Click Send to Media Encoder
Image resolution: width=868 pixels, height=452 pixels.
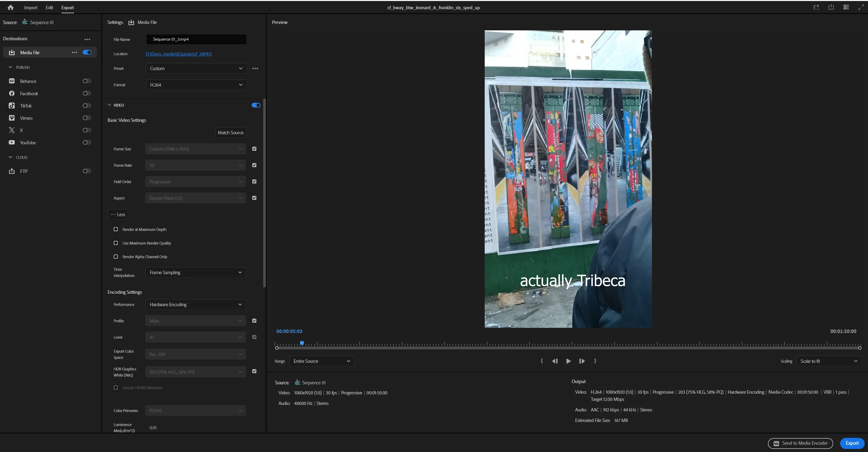coord(800,443)
